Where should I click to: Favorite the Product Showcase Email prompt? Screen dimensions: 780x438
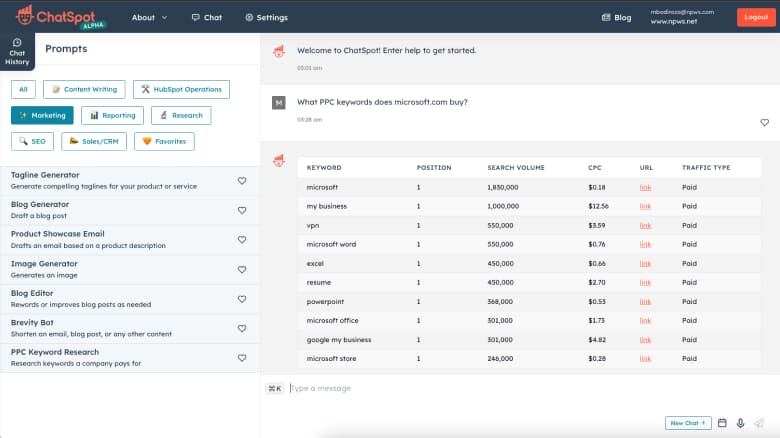(x=242, y=239)
